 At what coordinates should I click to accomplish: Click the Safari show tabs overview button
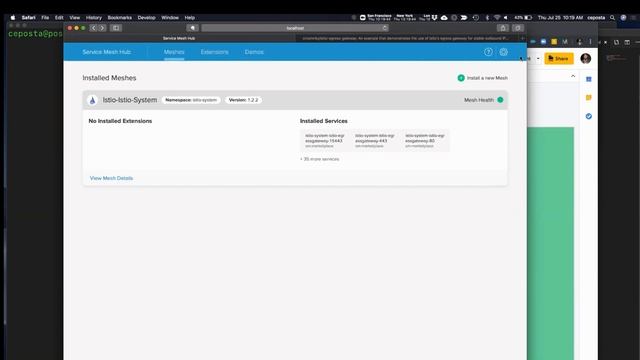518,28
